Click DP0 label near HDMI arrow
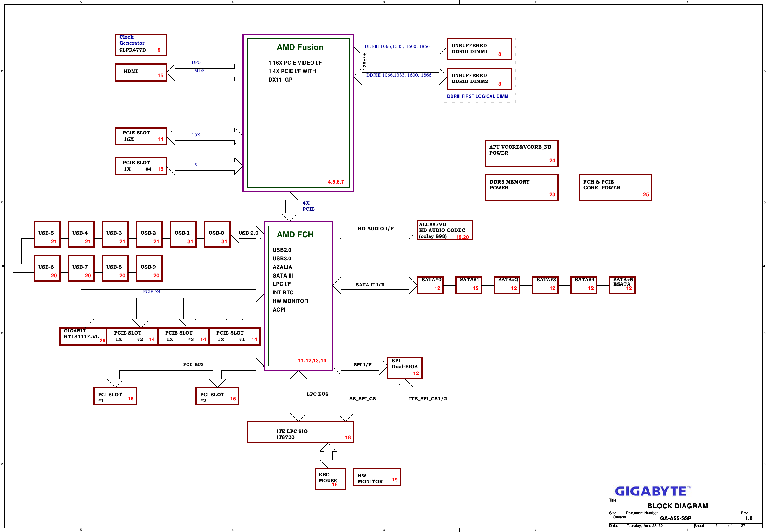Screen dimensions: 768x532 point(196,62)
